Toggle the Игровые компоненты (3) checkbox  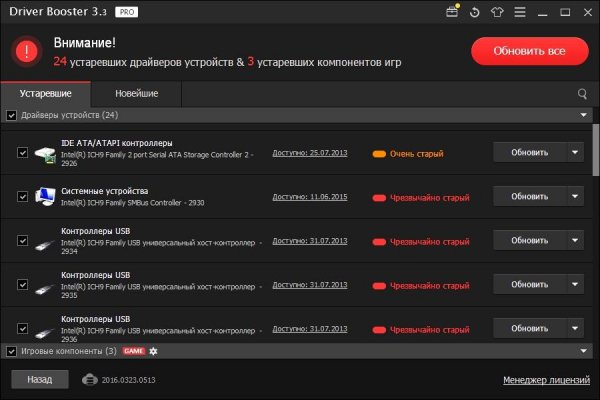click(11, 351)
